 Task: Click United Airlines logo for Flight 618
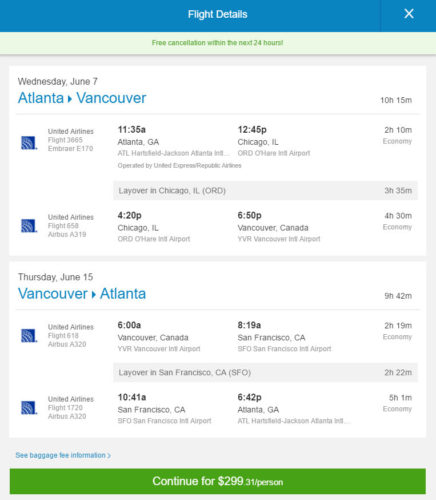pos(29,335)
